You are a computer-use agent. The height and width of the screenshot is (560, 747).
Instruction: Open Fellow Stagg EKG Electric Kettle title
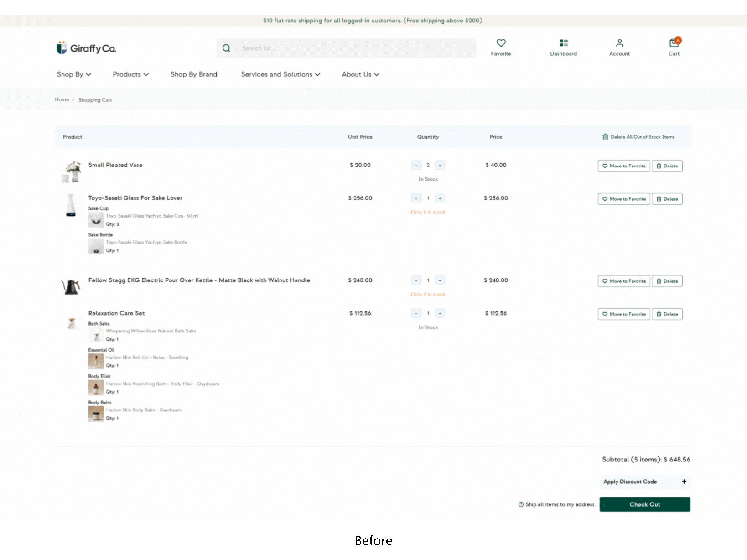coord(199,280)
